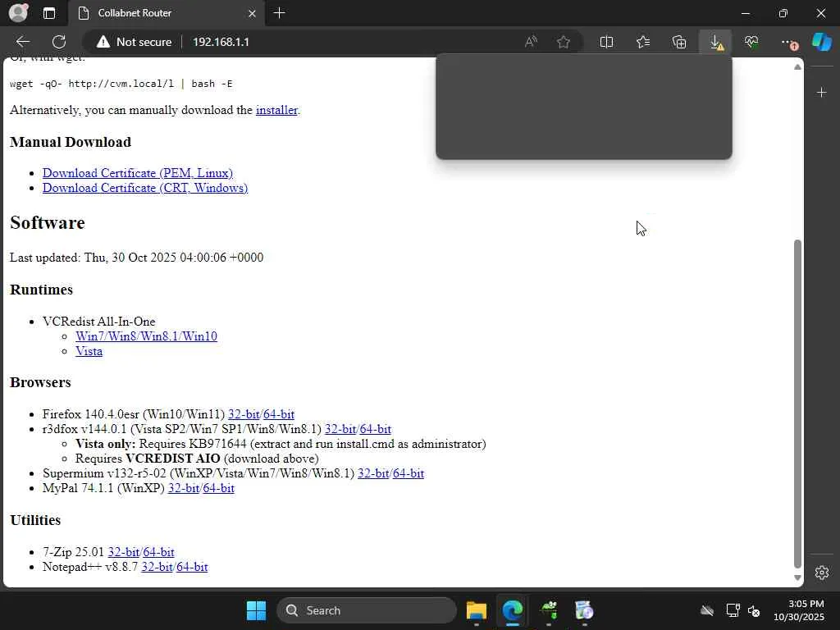The image size is (840, 630).
Task: Open Settings and more ellipsis menu
Action: click(x=788, y=42)
